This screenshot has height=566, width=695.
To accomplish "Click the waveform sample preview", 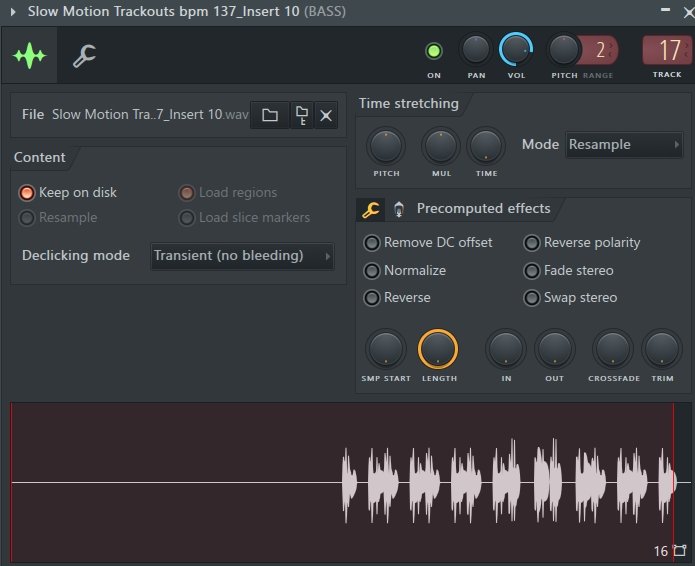I will point(350,483).
